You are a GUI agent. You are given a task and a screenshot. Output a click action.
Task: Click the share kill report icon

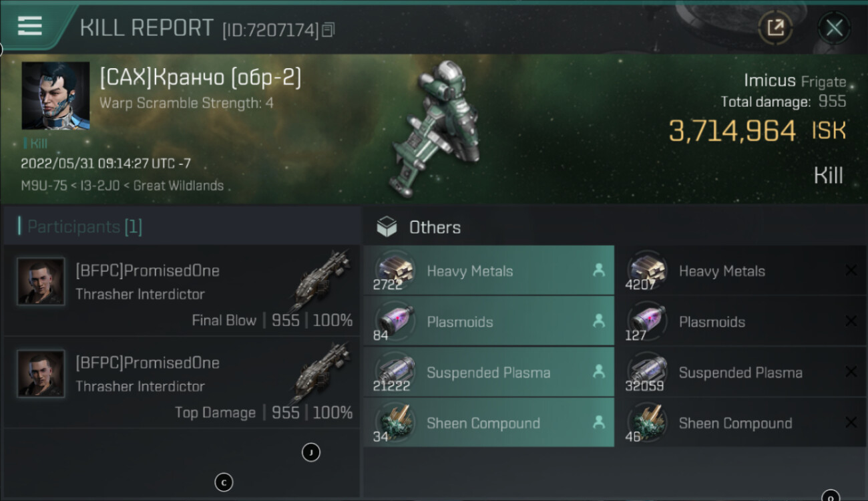(775, 28)
